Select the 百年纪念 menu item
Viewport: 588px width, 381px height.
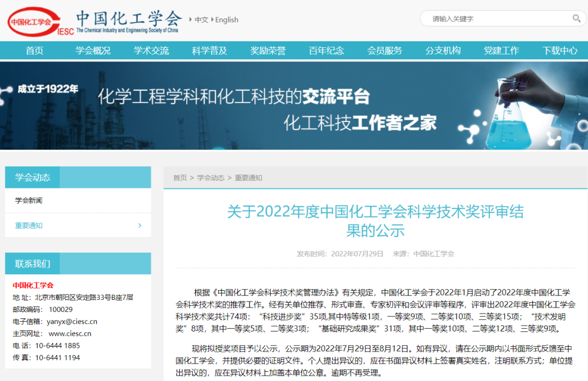click(326, 51)
